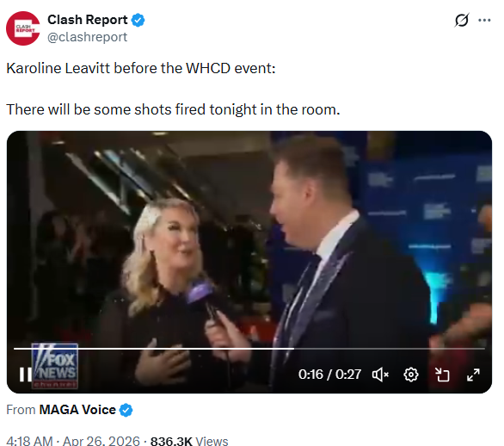Click the Fox News logo watermark

[x=55, y=366]
